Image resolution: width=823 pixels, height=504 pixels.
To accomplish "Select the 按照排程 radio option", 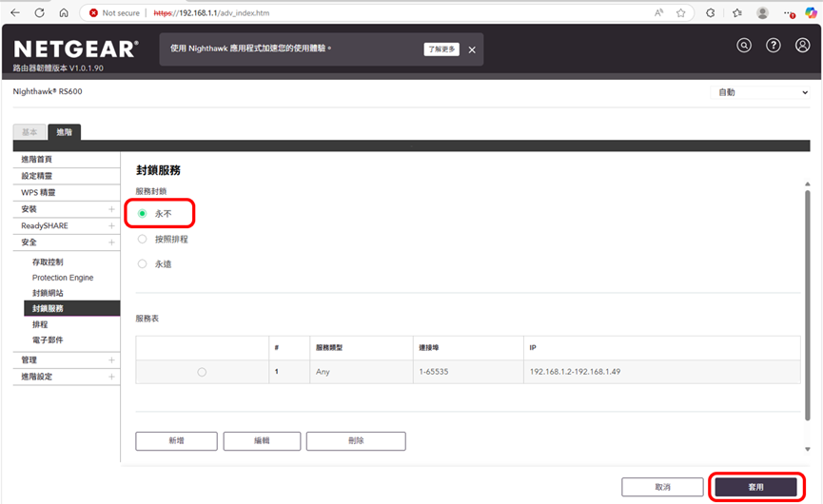I will click(142, 239).
